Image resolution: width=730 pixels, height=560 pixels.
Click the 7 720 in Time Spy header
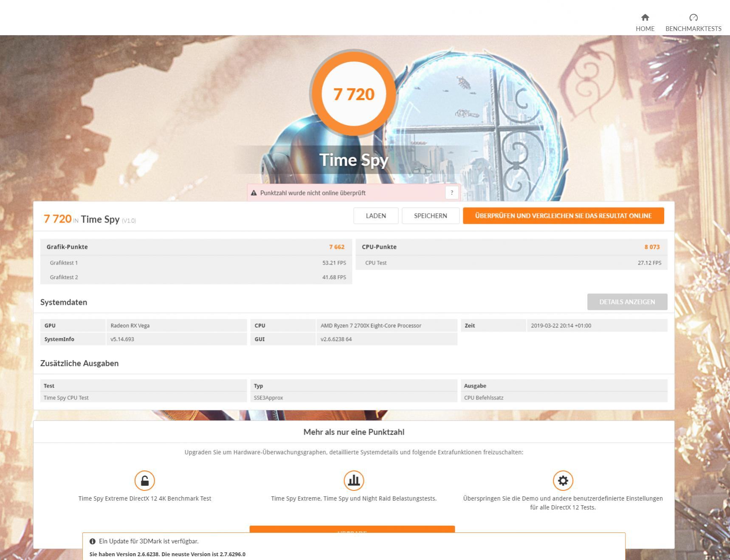90,219
